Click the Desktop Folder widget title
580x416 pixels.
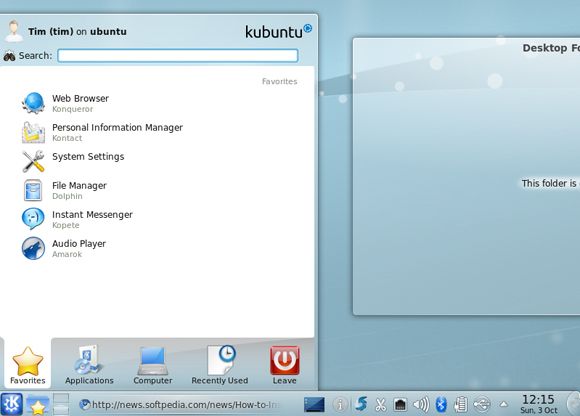coord(551,48)
